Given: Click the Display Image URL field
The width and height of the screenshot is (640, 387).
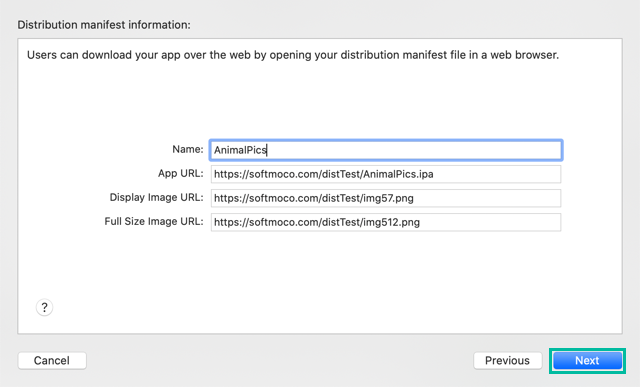Looking at the screenshot, I should (x=386, y=198).
